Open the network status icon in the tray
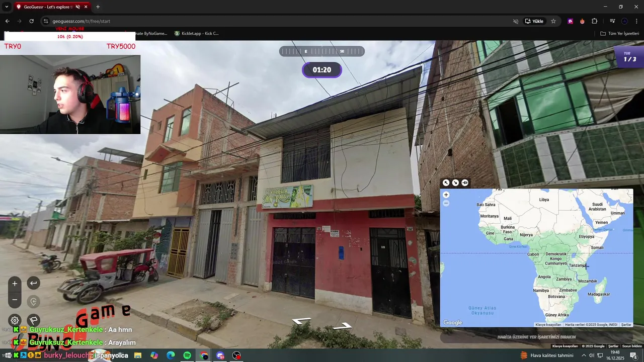The image size is (644, 362). pyautogui.click(x=600, y=355)
